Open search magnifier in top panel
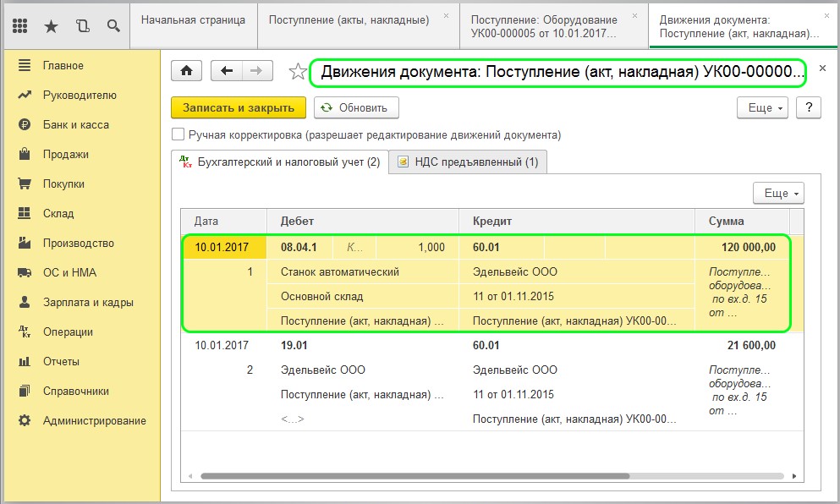 113,25
